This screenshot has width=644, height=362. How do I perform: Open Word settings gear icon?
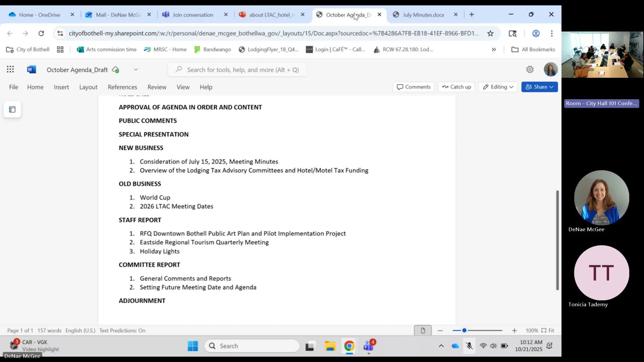[x=530, y=69]
